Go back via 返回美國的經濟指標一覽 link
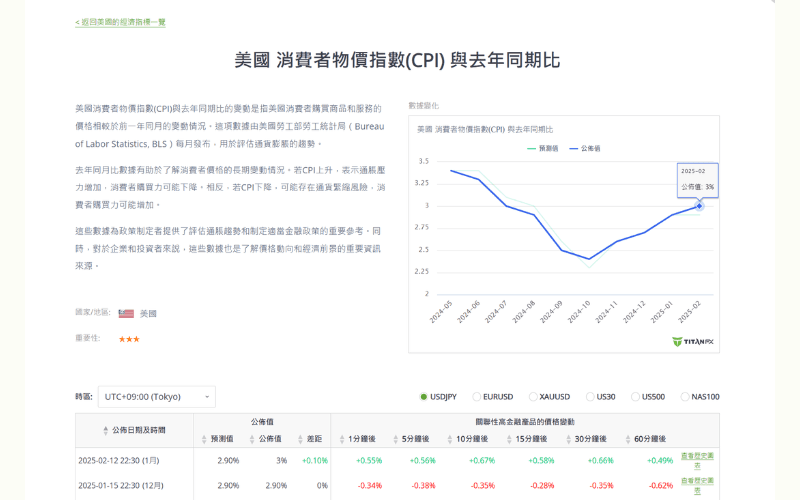This screenshot has height=500, width=800. 120,22
